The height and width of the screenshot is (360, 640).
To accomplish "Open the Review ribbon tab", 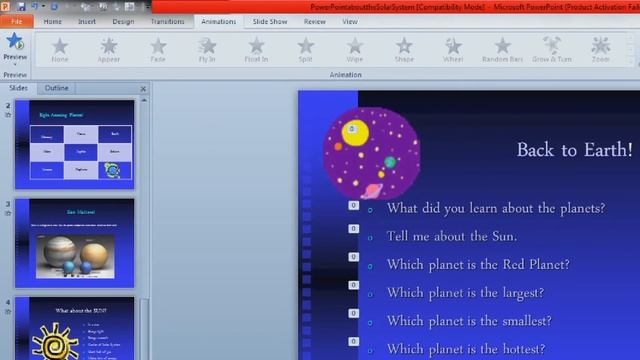I will click(315, 22).
